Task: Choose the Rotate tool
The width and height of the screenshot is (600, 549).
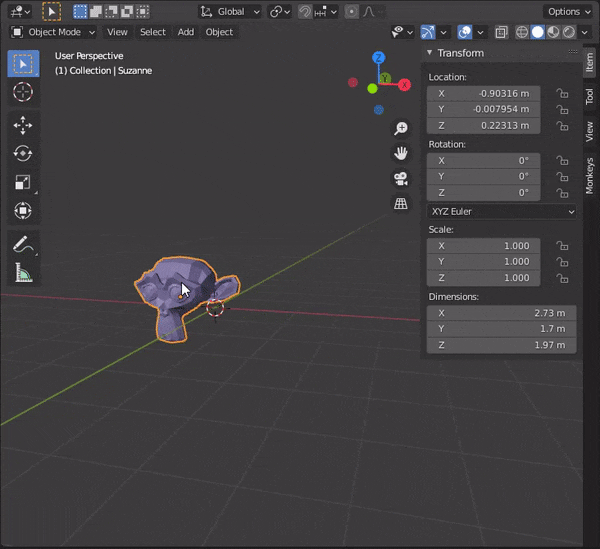Action: (23, 154)
